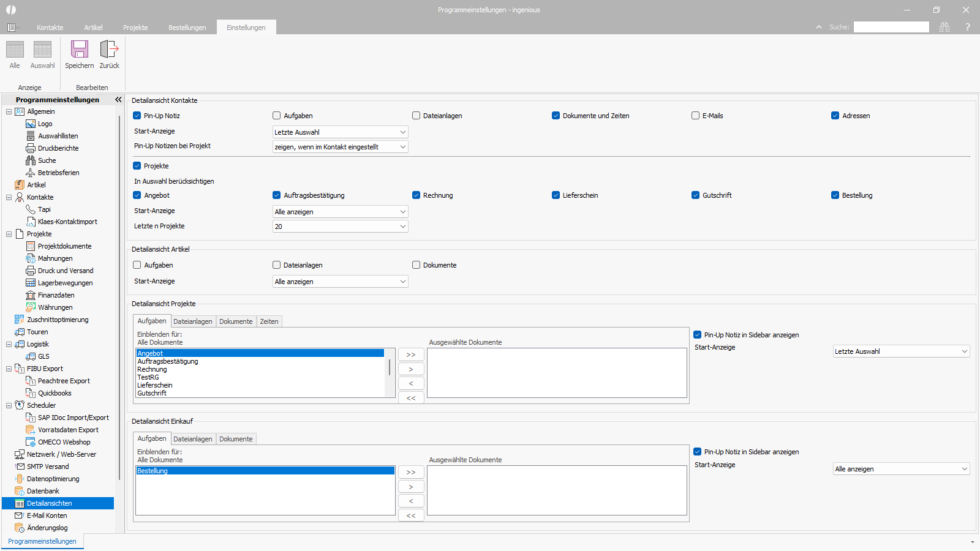Click the Zurück exit icon
The height and width of the screenshot is (551, 980).
[109, 50]
